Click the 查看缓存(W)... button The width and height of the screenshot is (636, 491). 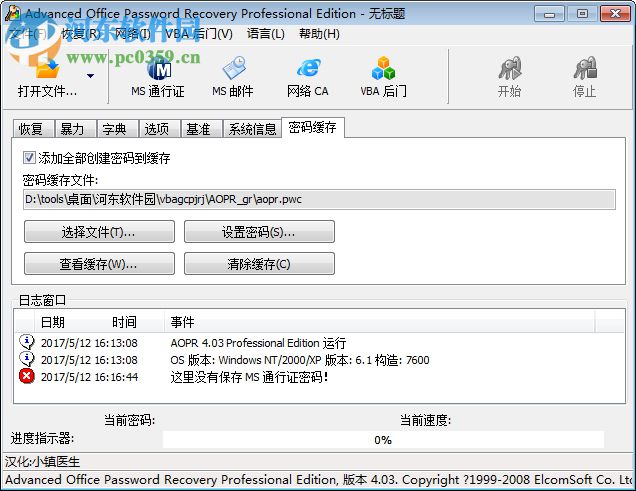coord(99,264)
